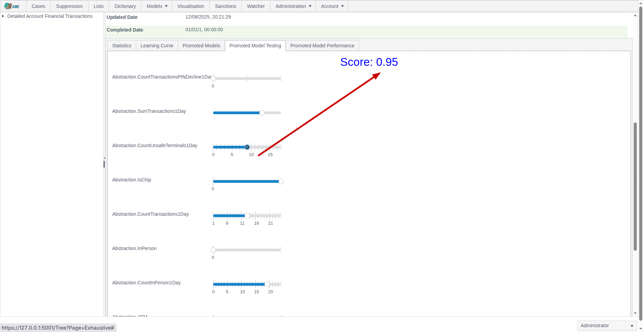
Task: Click the splitter collapse handle
Action: (x=104, y=158)
